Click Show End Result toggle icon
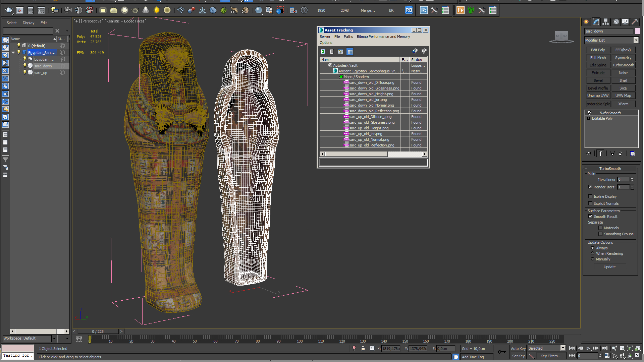 pos(600,154)
